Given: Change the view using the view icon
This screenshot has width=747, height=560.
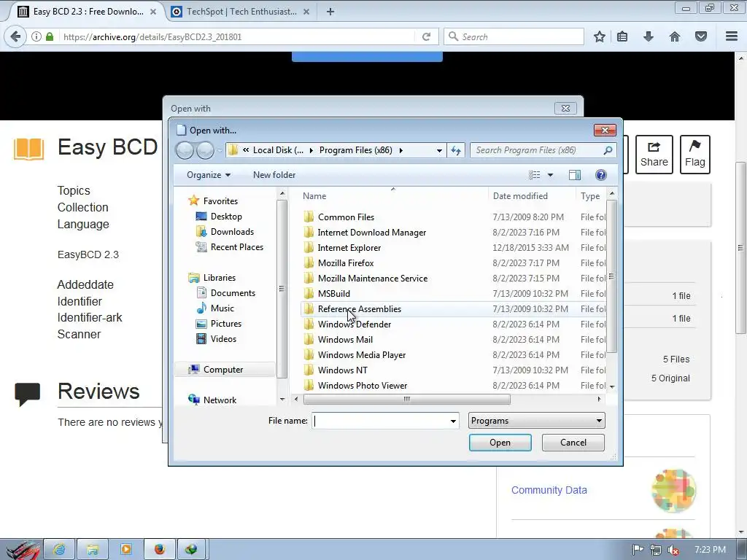Looking at the screenshot, I should 535,175.
